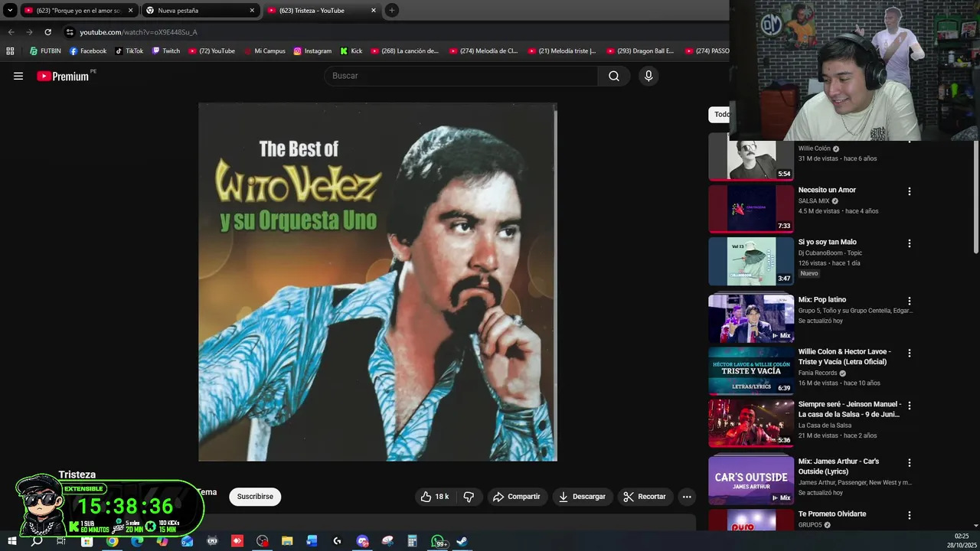Open the TikTok bookmark
Viewport: 980px width, 551px height.
pos(129,51)
